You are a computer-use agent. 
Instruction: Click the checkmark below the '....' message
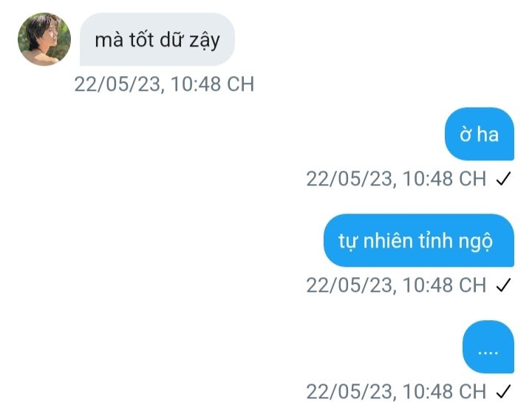503,392
